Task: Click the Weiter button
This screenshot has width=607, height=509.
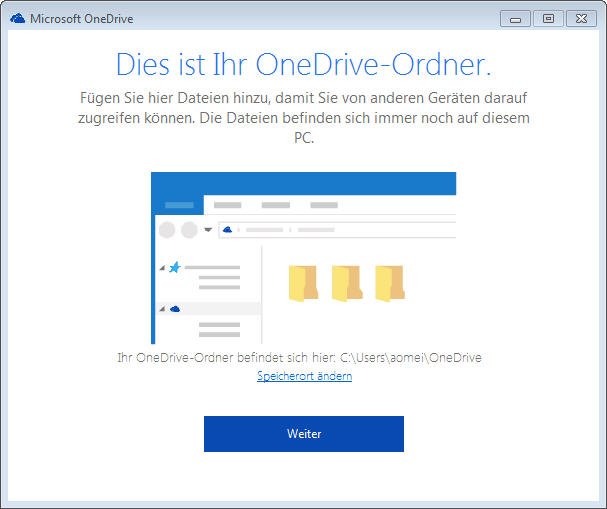Action: click(x=304, y=434)
